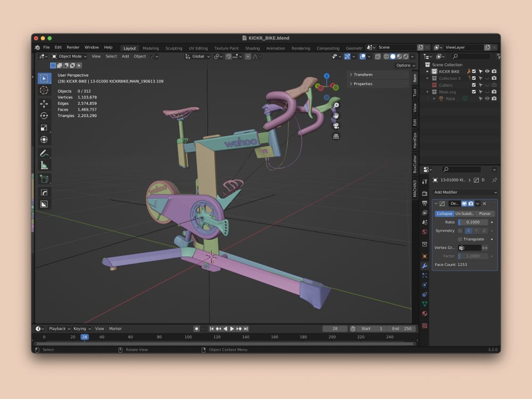532x399 pixels.
Task: Toggle Collection 3 exclude checkbox
Action: [474, 78]
